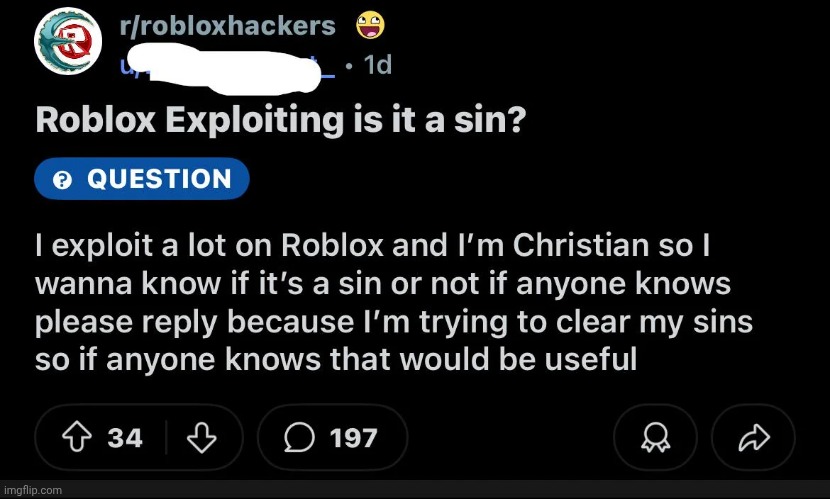This screenshot has width=830, height=499.
Task: Click the vote pill divider area
Action: coord(166,438)
